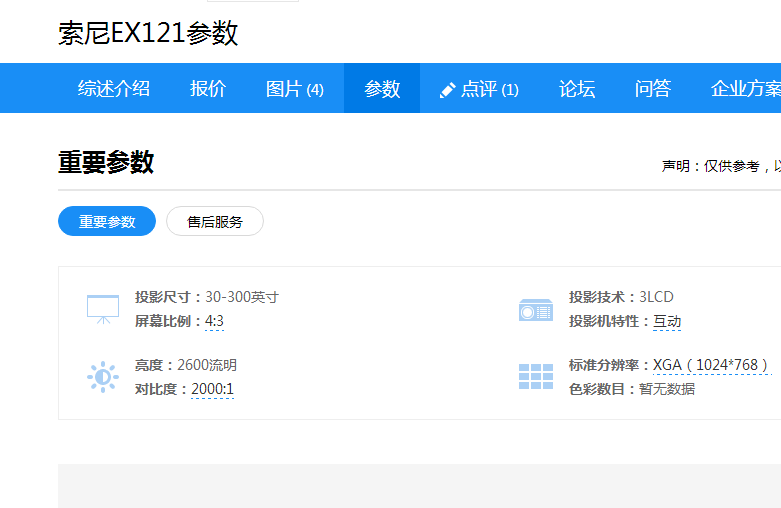Click the 重要参数 section heading
This screenshot has height=508, width=781.
pos(106,162)
